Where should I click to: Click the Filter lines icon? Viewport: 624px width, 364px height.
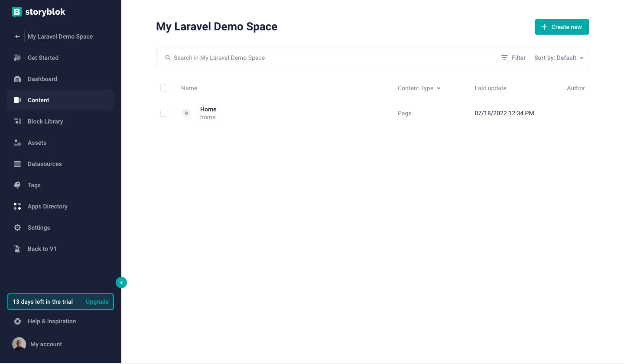pos(504,58)
